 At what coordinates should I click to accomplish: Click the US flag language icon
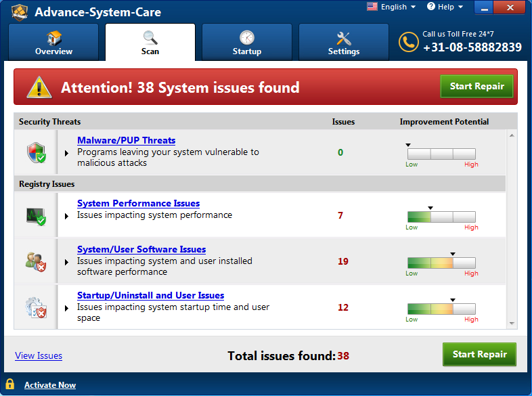[x=372, y=7]
